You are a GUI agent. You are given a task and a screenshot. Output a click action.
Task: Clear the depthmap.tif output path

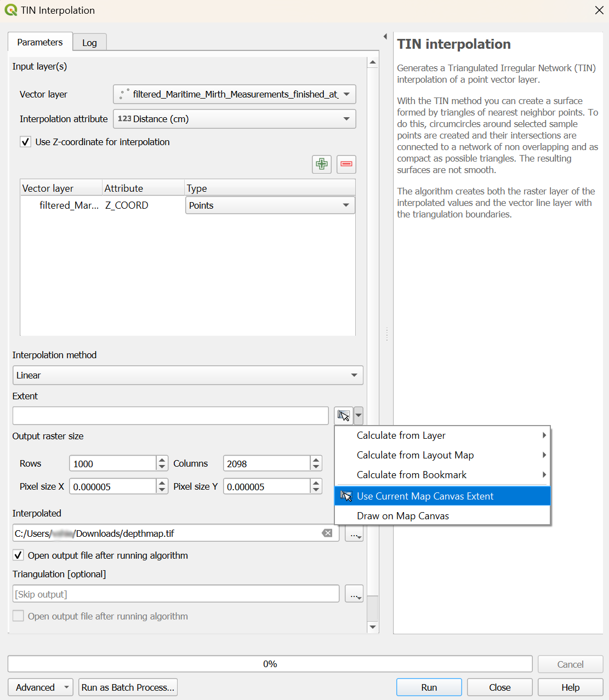327,533
